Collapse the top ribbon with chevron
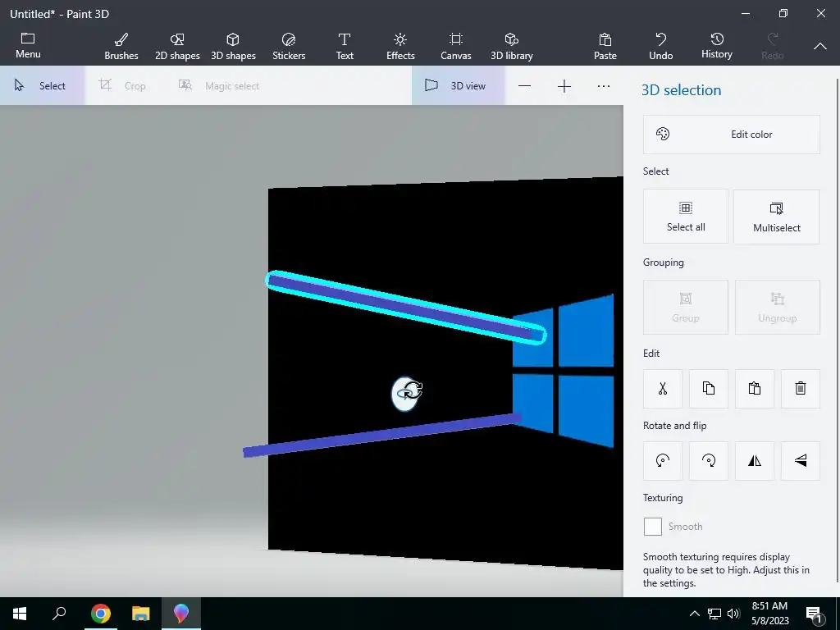840x630 pixels. (x=820, y=47)
